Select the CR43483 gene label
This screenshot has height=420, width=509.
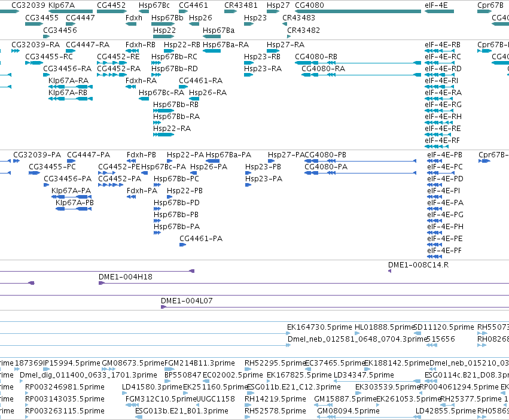298,17
